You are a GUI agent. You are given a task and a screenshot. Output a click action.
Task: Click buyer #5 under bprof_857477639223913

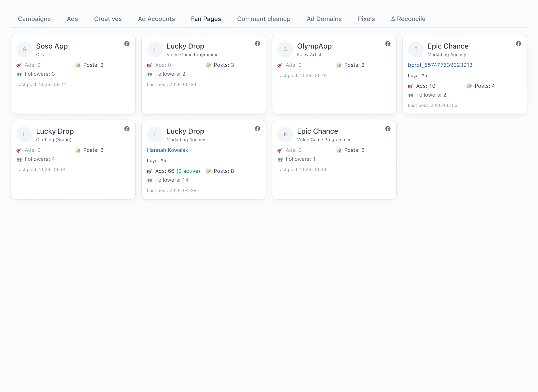tap(417, 76)
